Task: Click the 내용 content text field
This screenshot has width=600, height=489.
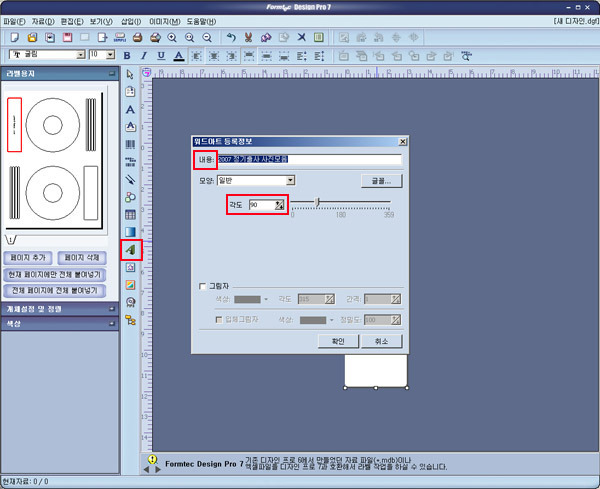Action: click(x=315, y=159)
